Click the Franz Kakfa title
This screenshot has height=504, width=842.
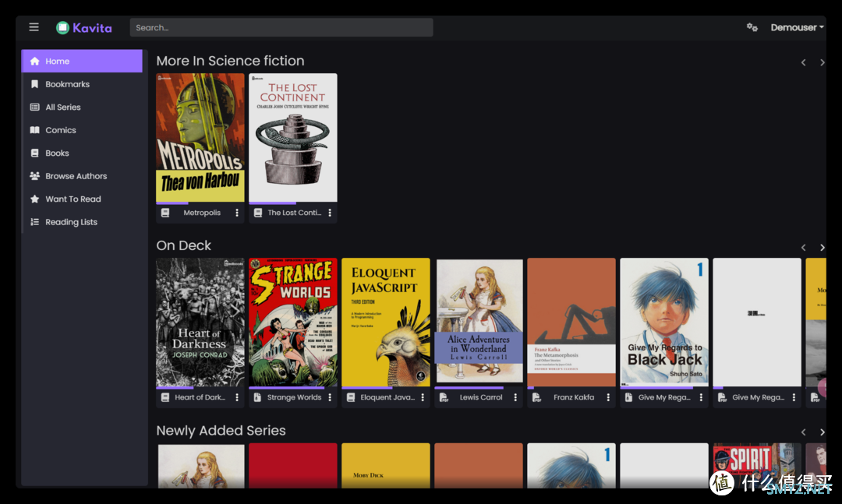click(x=574, y=398)
